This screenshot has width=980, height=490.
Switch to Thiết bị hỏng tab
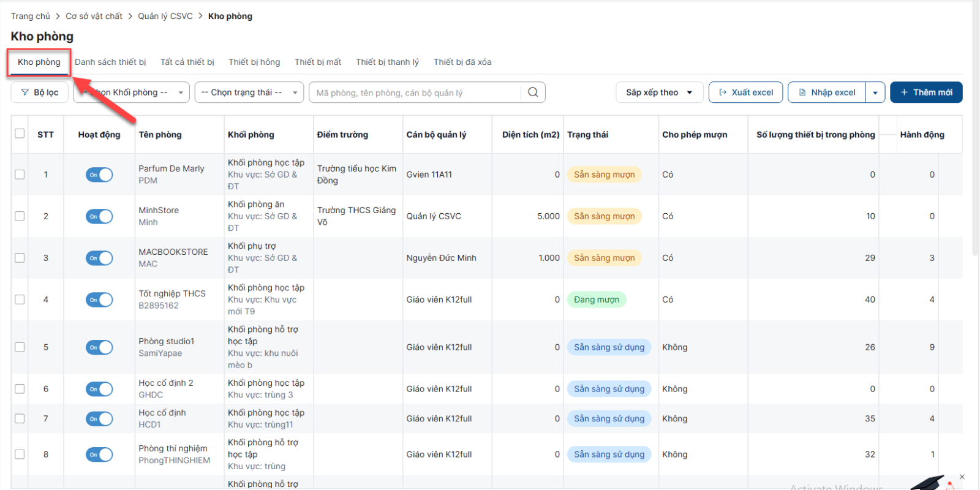(254, 62)
